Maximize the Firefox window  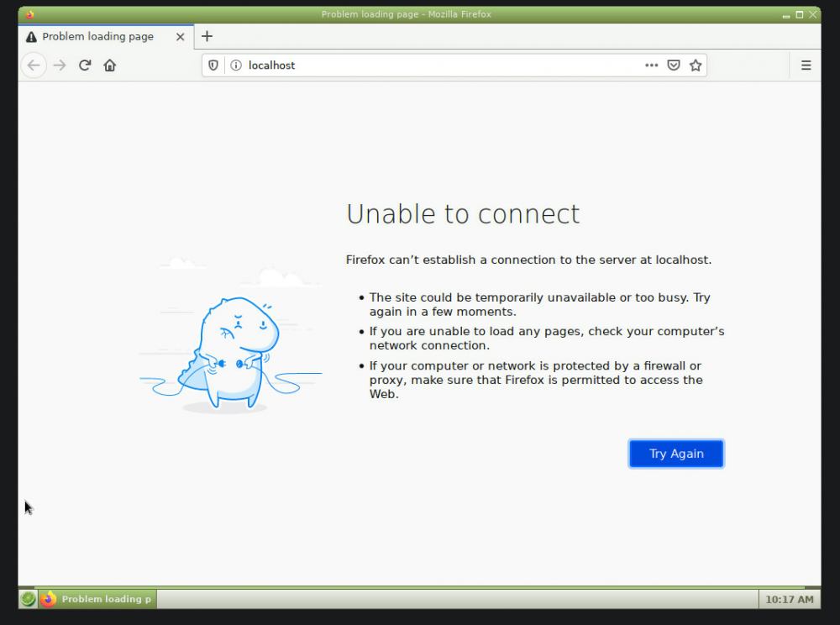800,15
